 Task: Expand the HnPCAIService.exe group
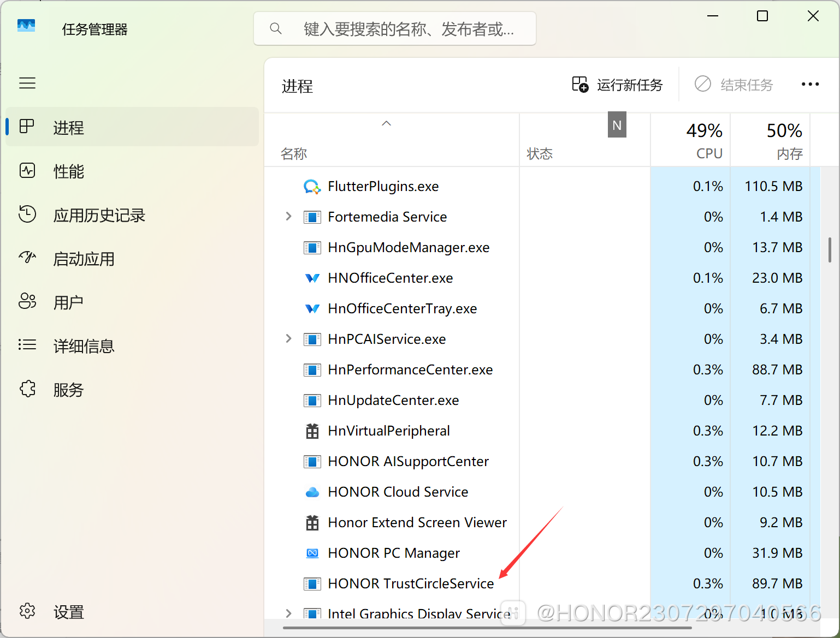tap(288, 339)
